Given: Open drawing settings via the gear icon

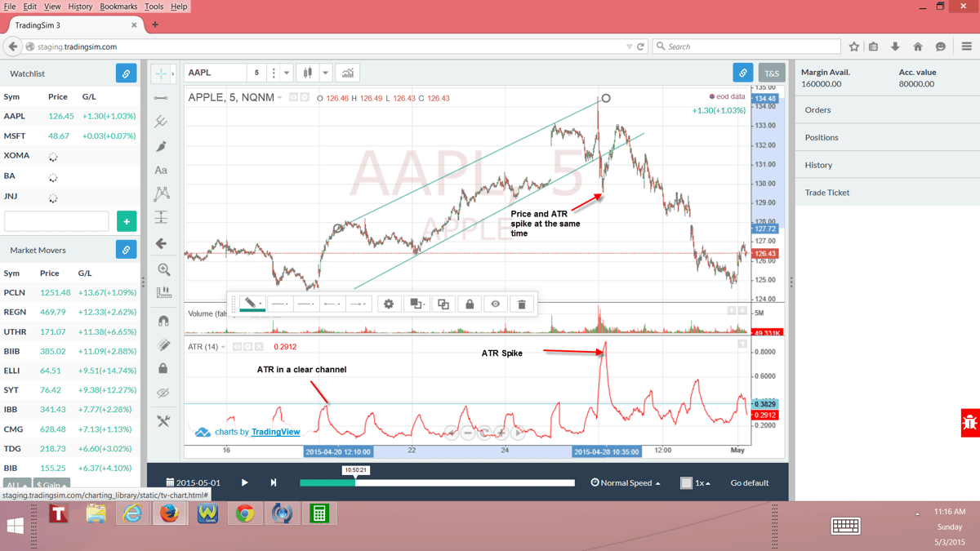Looking at the screenshot, I should click(390, 304).
